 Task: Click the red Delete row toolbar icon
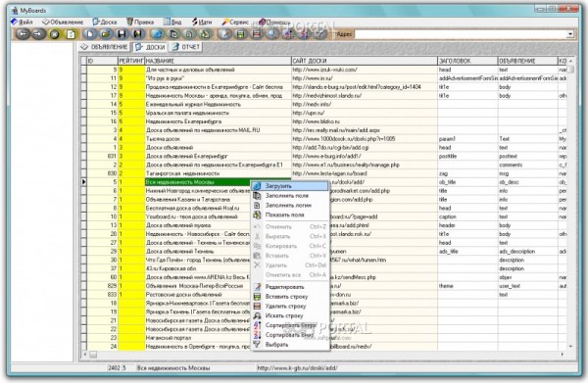pos(257,34)
